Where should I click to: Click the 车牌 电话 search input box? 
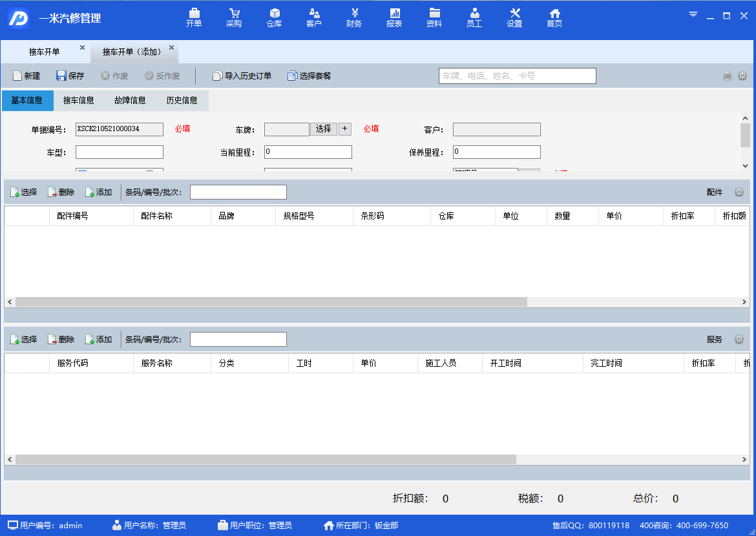pyautogui.click(x=517, y=76)
